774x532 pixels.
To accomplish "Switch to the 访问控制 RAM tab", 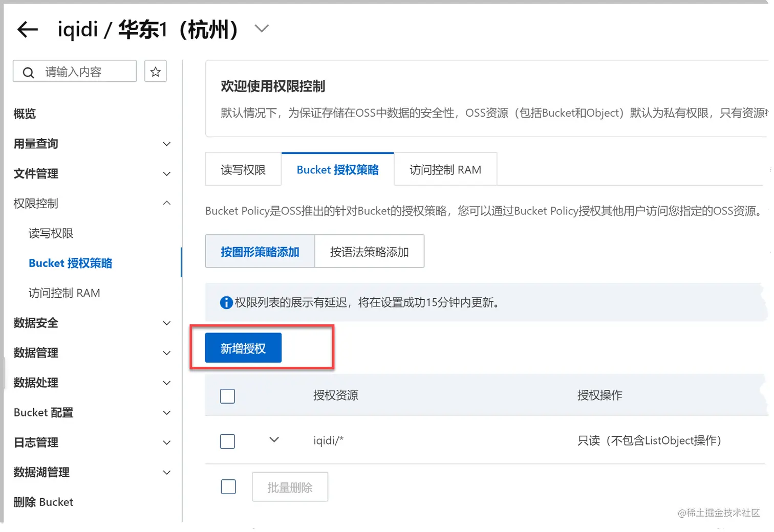I will [445, 169].
